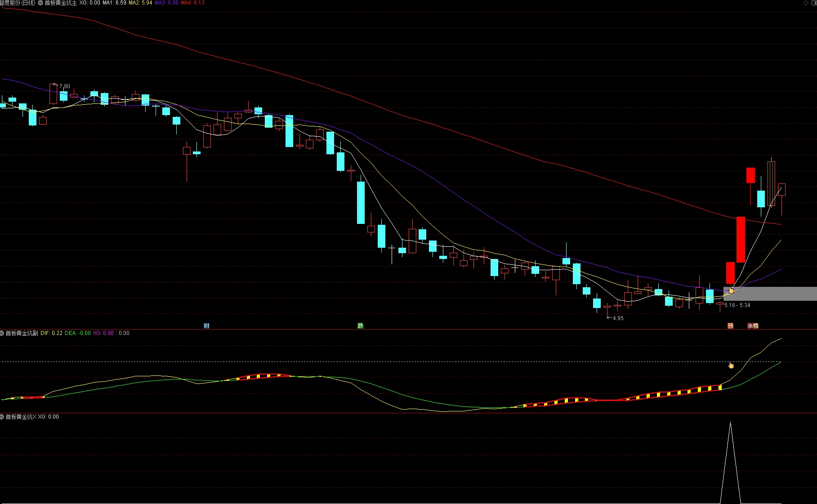
Task: Click the 财 financial event marker
Action: point(206,326)
